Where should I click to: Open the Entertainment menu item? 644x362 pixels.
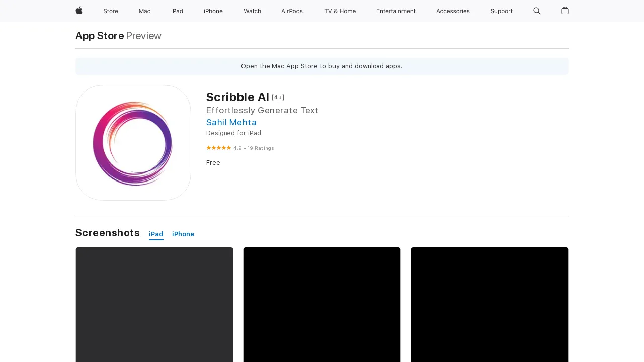[396, 11]
